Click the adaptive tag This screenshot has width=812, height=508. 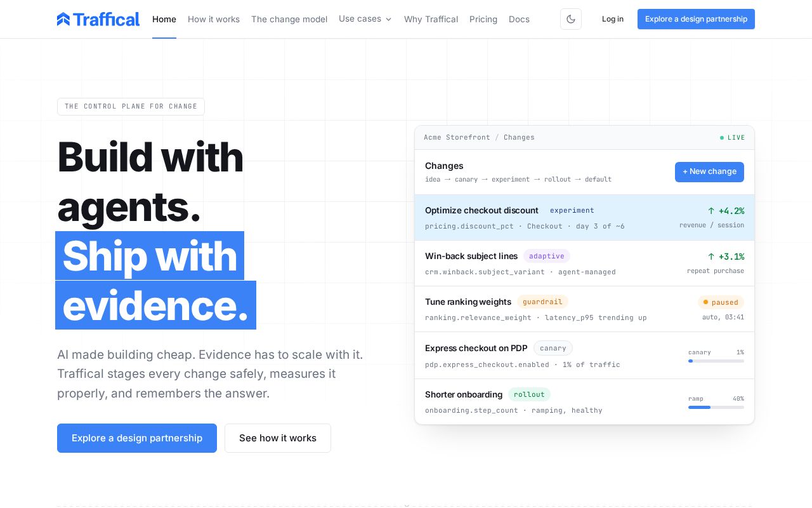547,256
